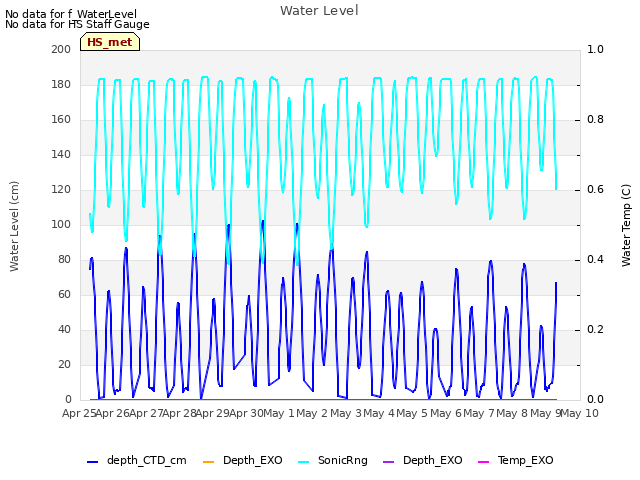Click the 0.8 right-axis tick label

coord(595,120)
